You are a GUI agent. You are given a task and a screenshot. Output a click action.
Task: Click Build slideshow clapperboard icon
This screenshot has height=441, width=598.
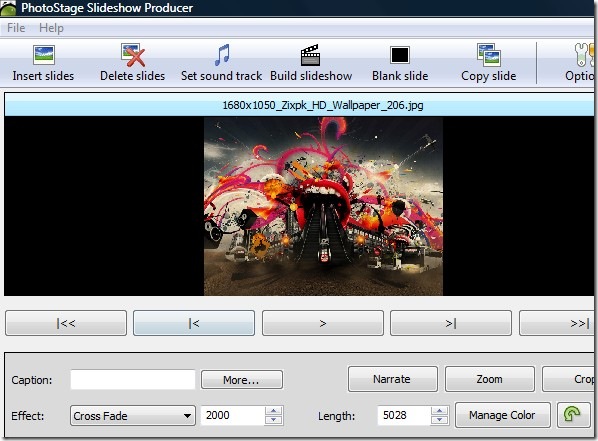pos(310,55)
